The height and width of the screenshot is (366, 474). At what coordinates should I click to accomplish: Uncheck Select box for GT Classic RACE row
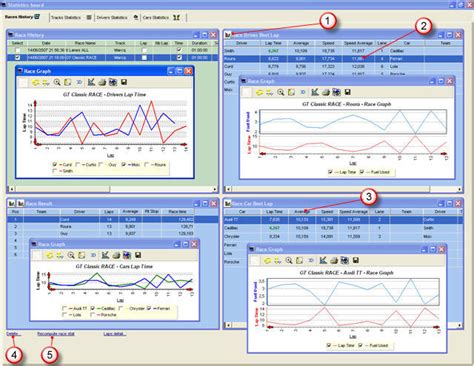point(18,58)
